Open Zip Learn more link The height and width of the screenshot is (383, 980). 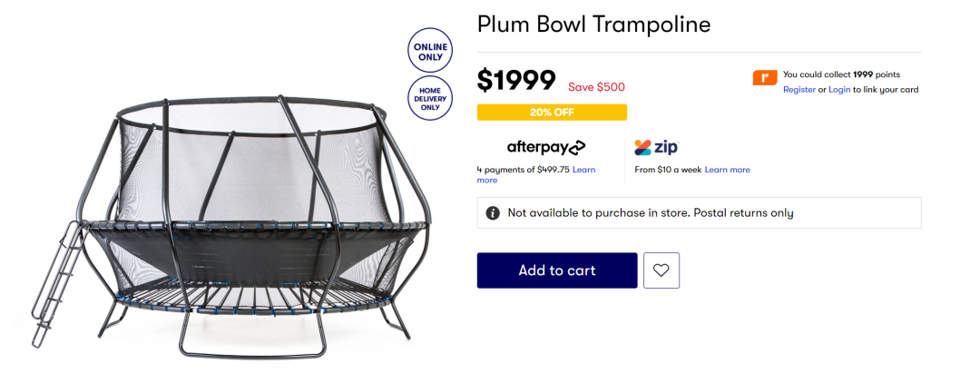tap(728, 170)
